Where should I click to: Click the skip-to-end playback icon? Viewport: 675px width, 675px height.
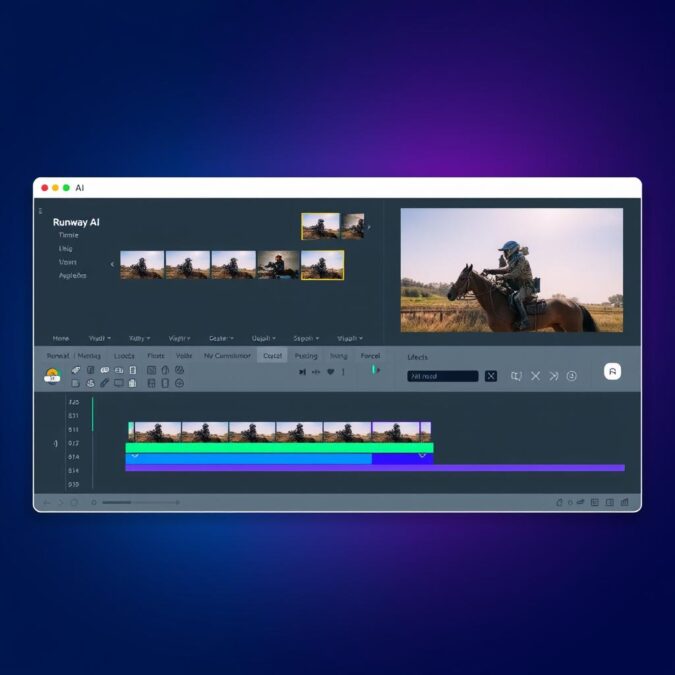302,372
